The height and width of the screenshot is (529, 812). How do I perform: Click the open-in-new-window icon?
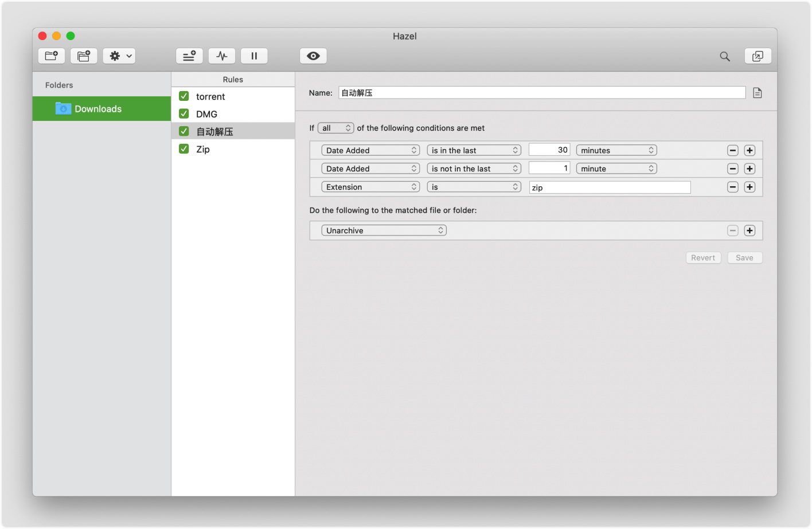758,56
